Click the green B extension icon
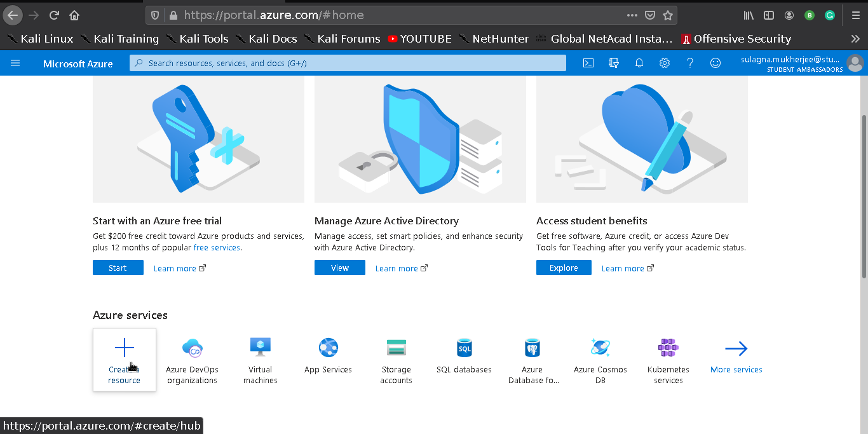The image size is (868, 434). [810, 15]
